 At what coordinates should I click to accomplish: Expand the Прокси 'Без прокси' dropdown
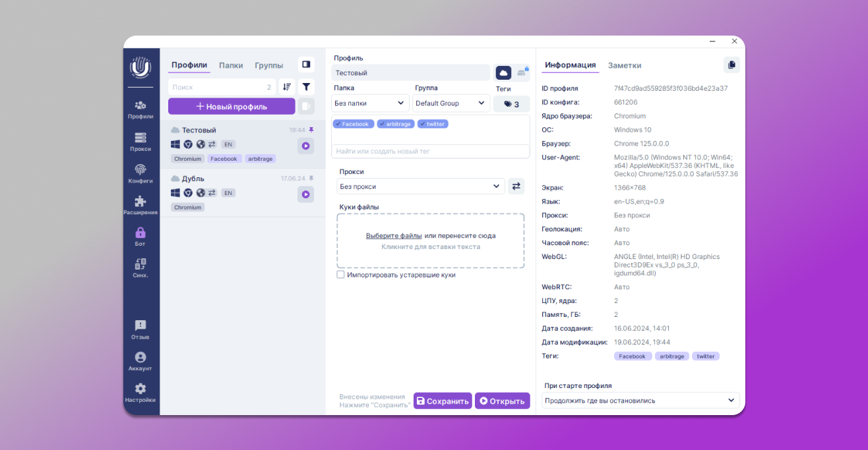pos(421,186)
